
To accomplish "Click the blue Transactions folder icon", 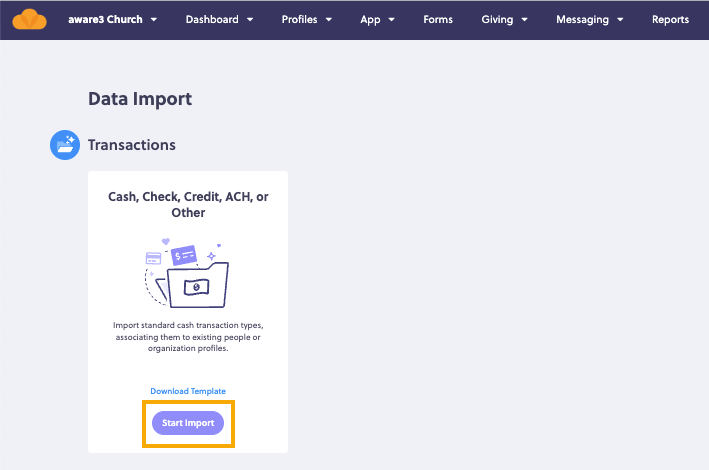I will coord(65,145).
